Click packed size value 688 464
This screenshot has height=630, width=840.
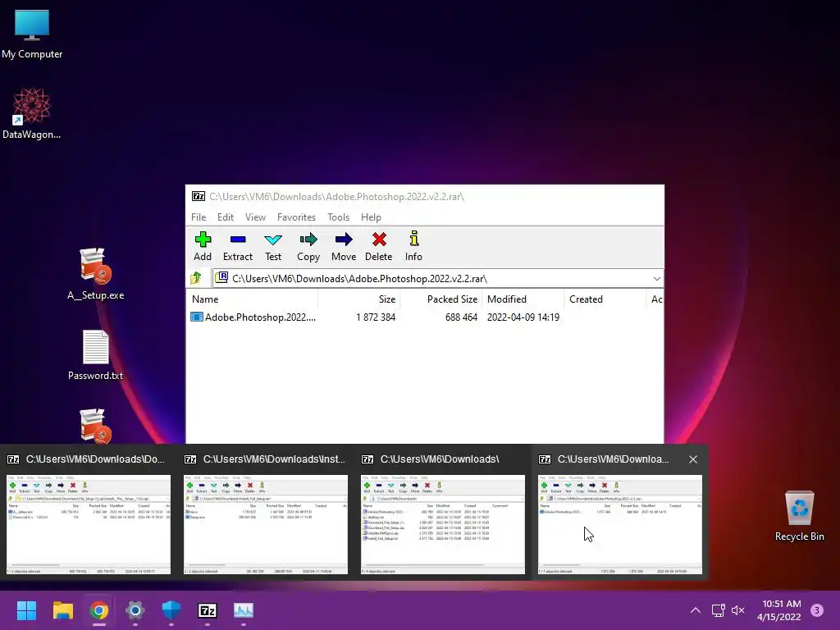pos(461,317)
